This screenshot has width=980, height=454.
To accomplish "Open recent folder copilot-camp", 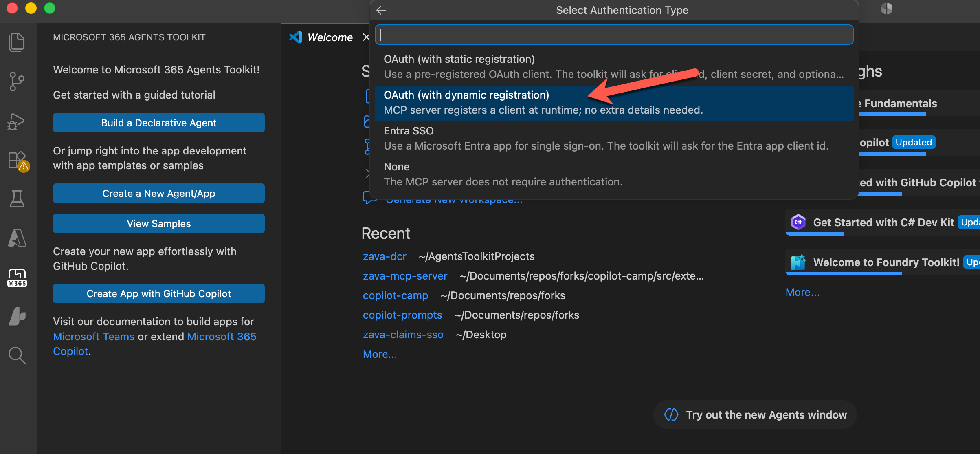I will 396,295.
